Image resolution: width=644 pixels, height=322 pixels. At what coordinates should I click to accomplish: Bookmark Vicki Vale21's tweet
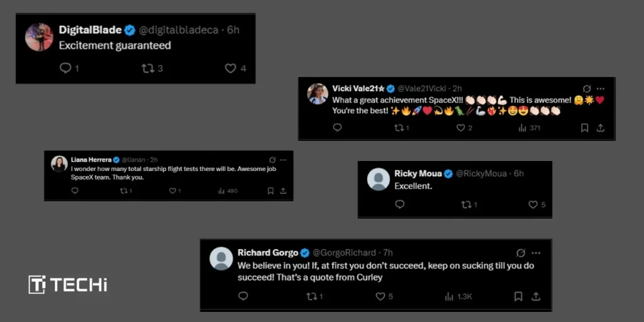[x=584, y=128]
